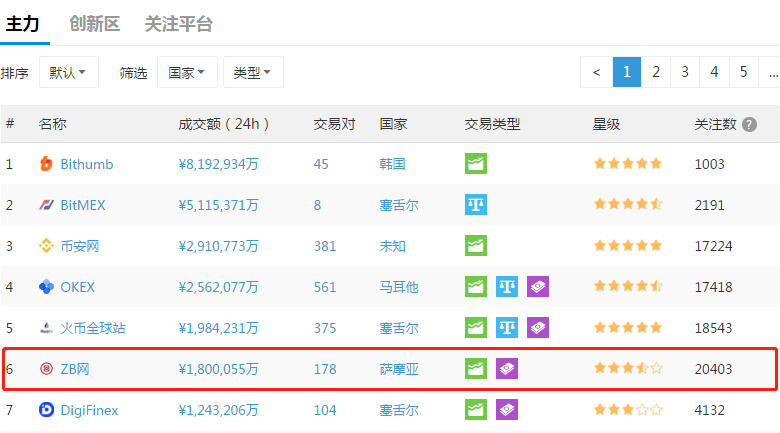Click the DigiFinex three-star rating

[628, 409]
